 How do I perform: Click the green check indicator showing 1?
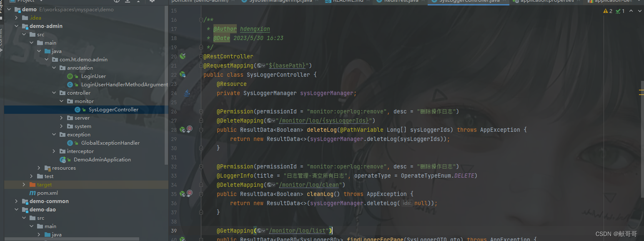pyautogui.click(x=620, y=11)
